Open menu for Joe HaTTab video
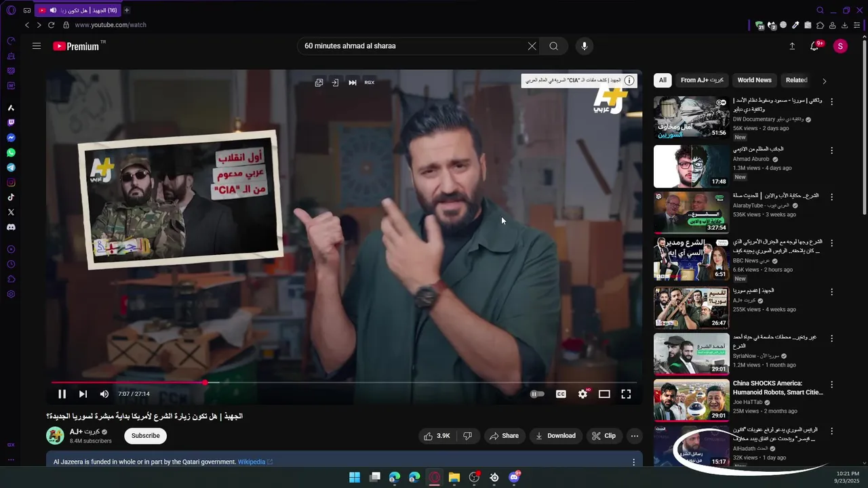The height and width of the screenshot is (488, 868). 832,384
